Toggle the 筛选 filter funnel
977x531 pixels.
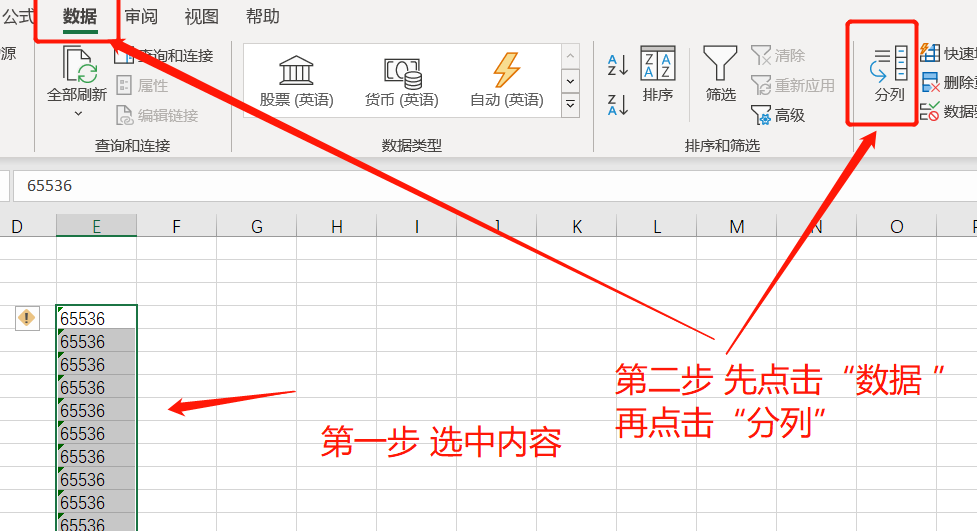[720, 74]
